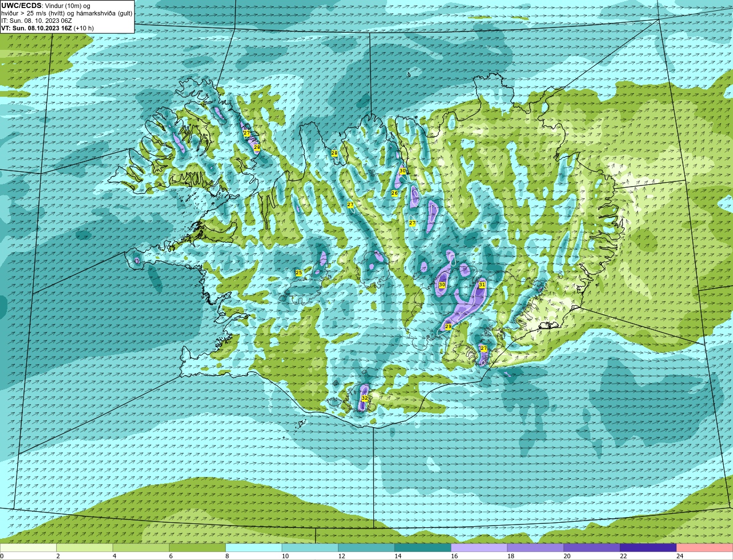Click the 'IT: Sun. 08. 10. 2023 06Z' line

click(x=37, y=21)
